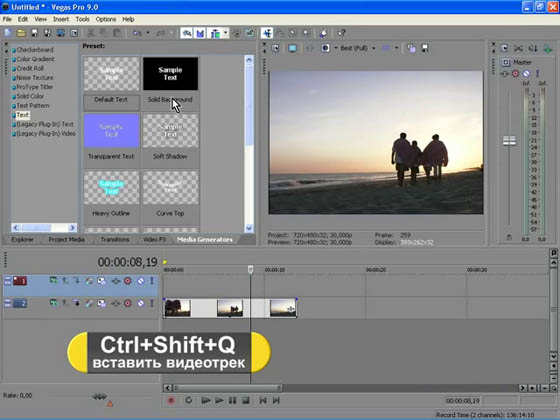Image resolution: width=560 pixels, height=420 pixels.
Task: Click the Stop playback button
Action: (x=246, y=401)
